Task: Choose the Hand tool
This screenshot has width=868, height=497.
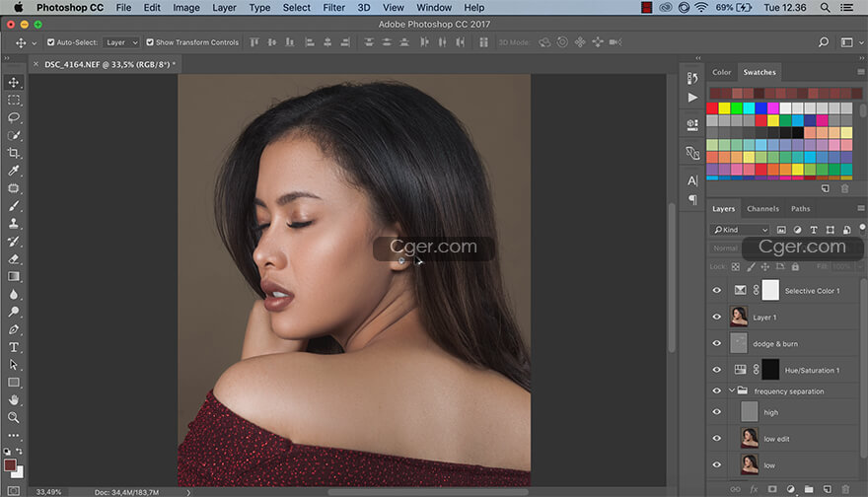Action: 14,400
